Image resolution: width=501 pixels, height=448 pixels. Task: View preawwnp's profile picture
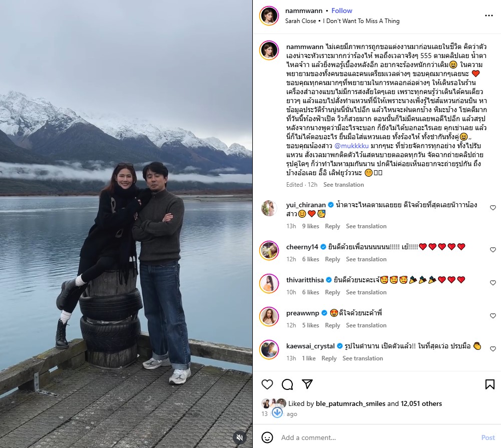point(269,316)
